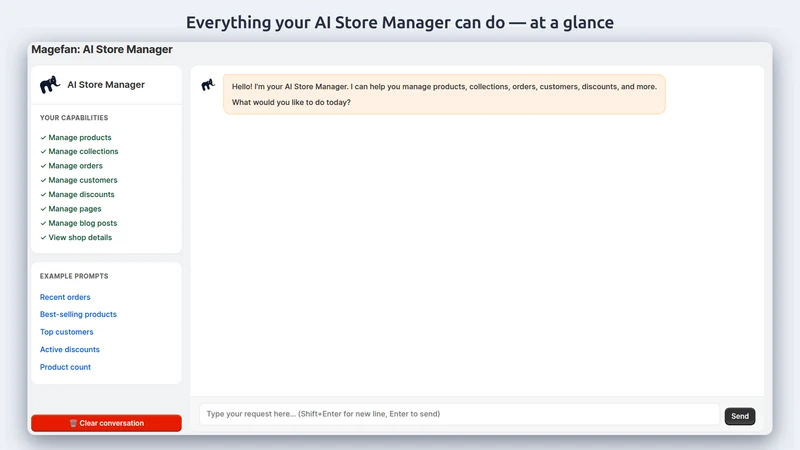Click the trash icon in Clear conversation
800x450 pixels.
pos(73,423)
